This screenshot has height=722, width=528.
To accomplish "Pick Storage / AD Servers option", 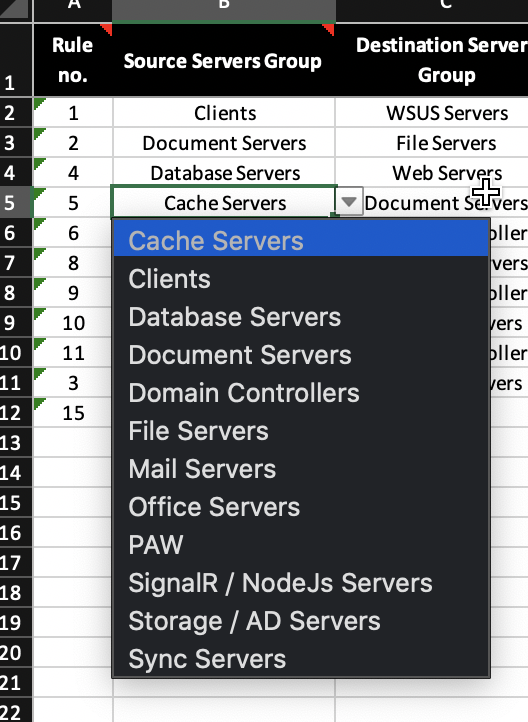I will click(x=301, y=621).
